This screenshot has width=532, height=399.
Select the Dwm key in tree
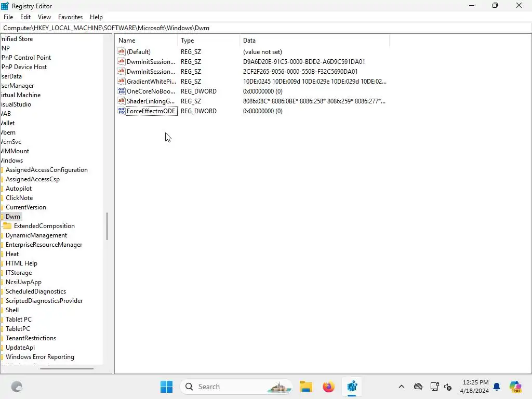coord(13,217)
